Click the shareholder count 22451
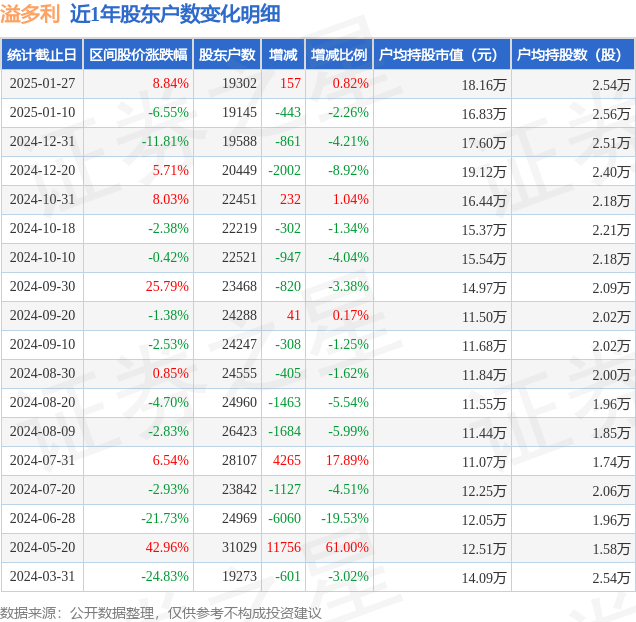This screenshot has width=636, height=622. pyautogui.click(x=239, y=200)
